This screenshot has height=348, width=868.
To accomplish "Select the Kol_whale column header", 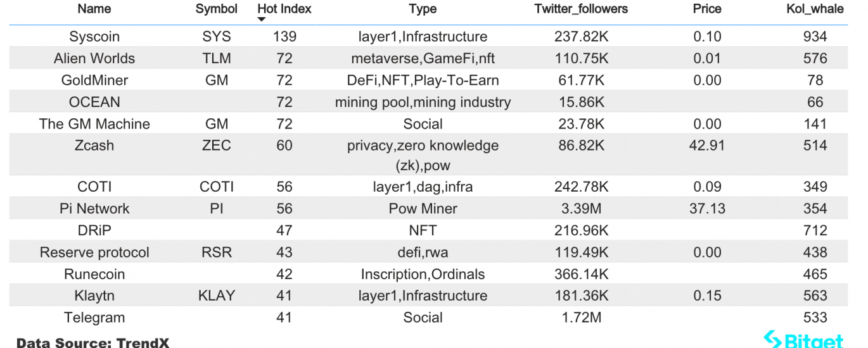I will point(815,9).
